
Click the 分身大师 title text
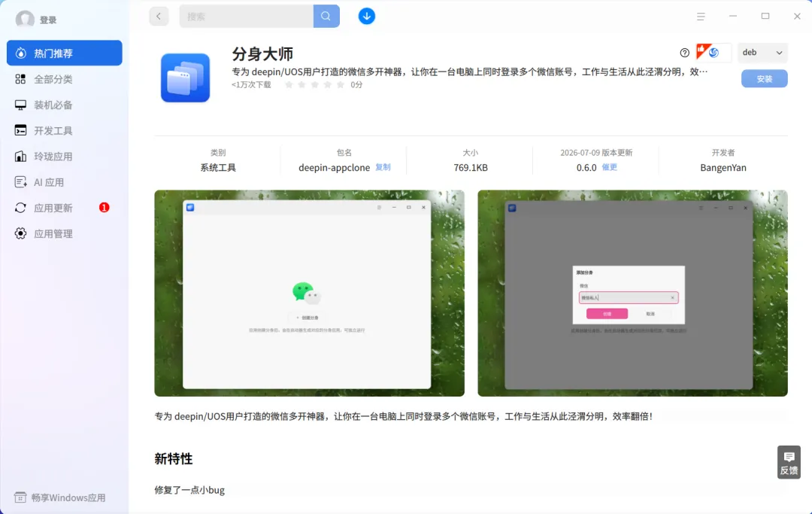click(x=262, y=54)
